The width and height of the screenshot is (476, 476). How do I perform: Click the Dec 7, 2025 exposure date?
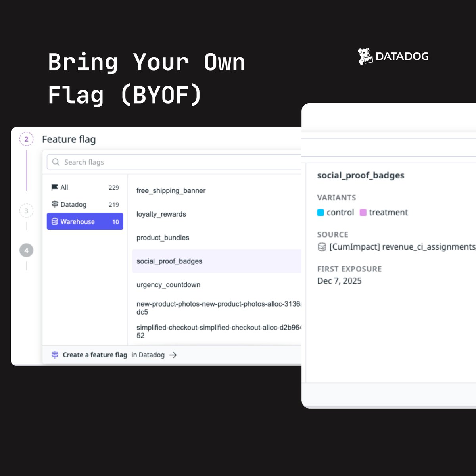(340, 281)
